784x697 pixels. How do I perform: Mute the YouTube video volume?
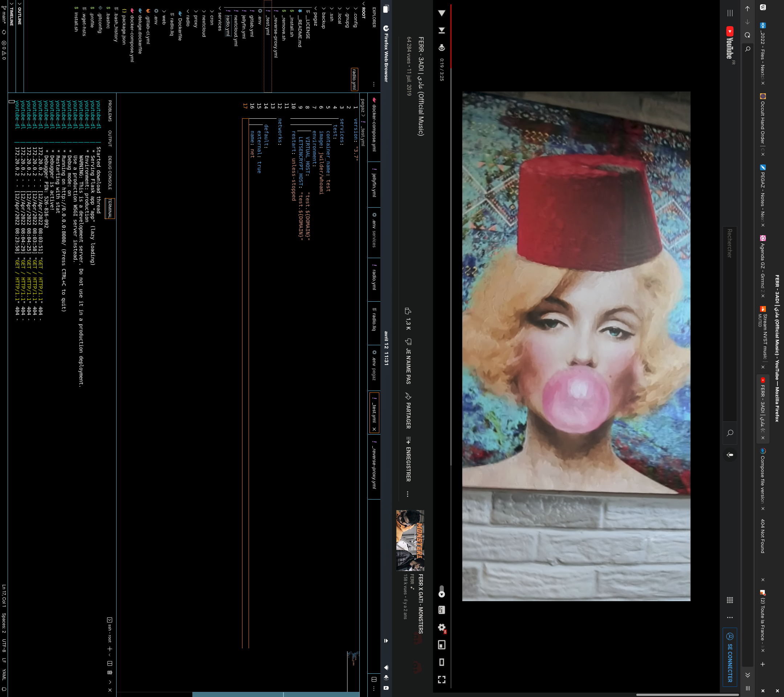tap(441, 48)
